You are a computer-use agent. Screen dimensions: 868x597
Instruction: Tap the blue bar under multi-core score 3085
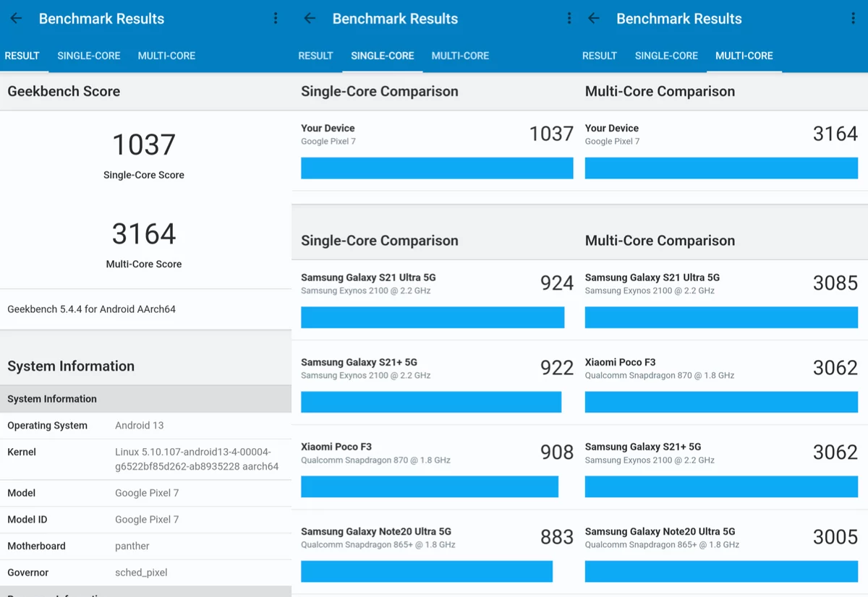coord(722,317)
